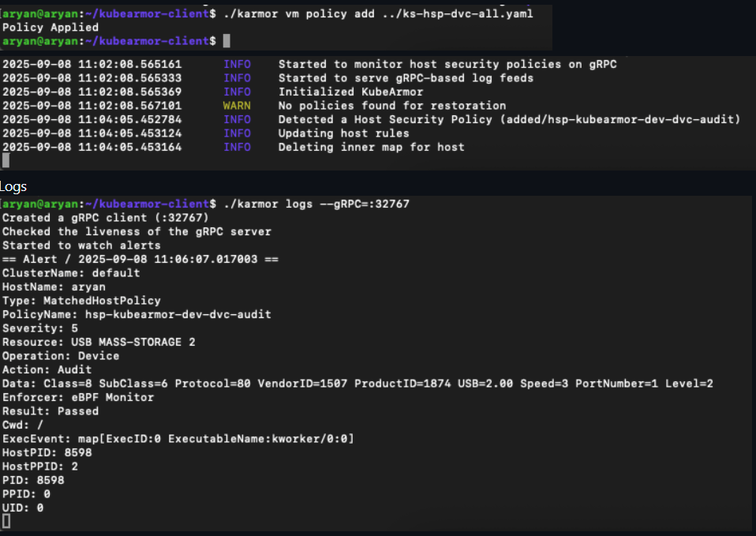
Task: Click the hollow cursor at the bottom terminal
Action: click(x=6, y=521)
